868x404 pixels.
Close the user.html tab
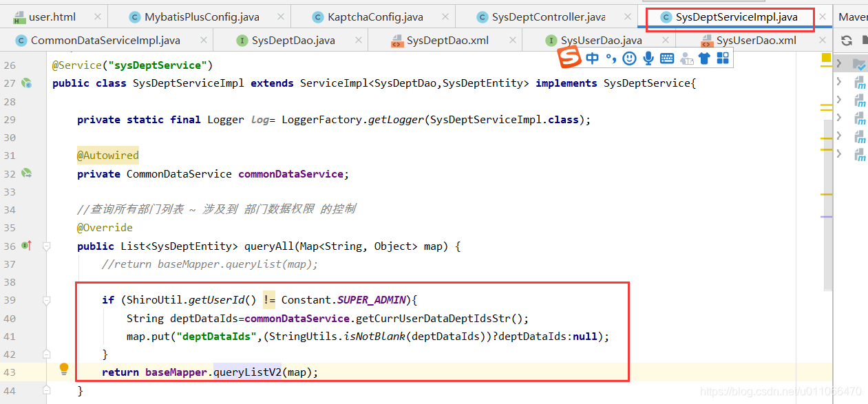(x=97, y=17)
